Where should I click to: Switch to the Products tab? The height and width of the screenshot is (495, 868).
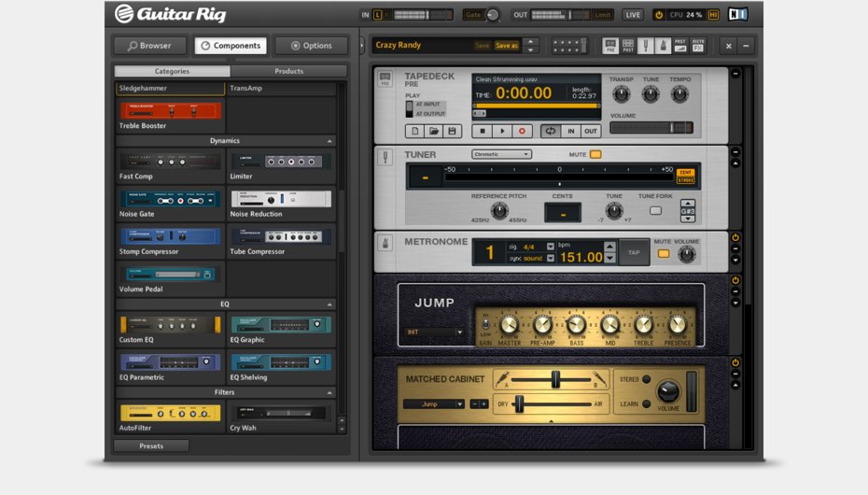tap(288, 71)
